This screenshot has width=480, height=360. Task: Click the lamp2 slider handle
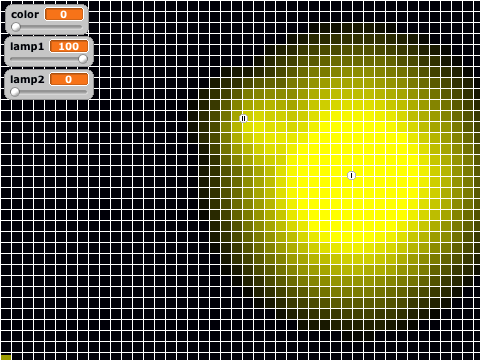[15, 92]
